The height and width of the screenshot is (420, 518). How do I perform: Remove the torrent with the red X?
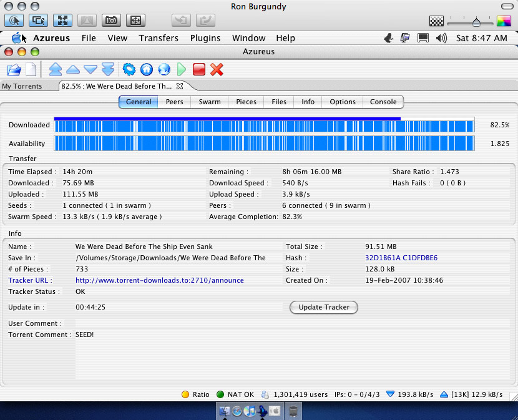click(x=217, y=70)
